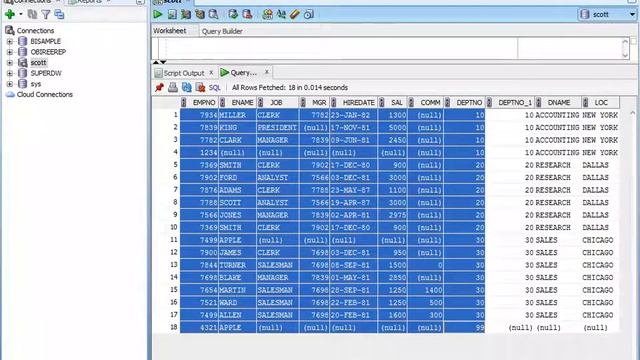Open the SQL History icon

(x=309, y=14)
